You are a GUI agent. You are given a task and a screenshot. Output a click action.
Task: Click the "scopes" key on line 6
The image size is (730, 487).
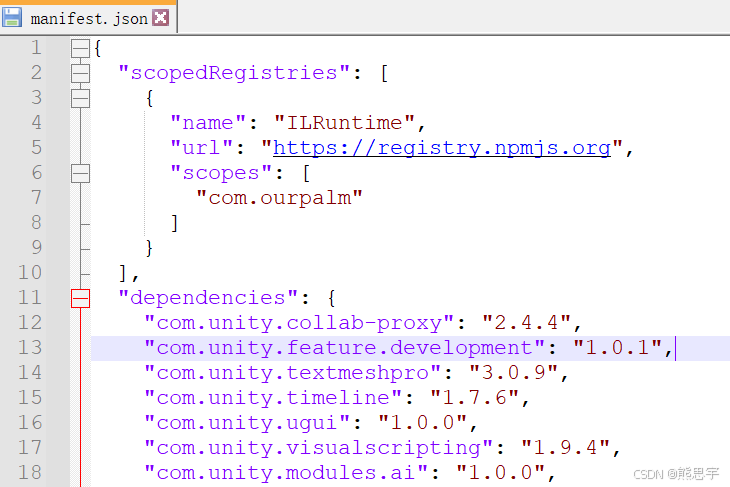221,173
